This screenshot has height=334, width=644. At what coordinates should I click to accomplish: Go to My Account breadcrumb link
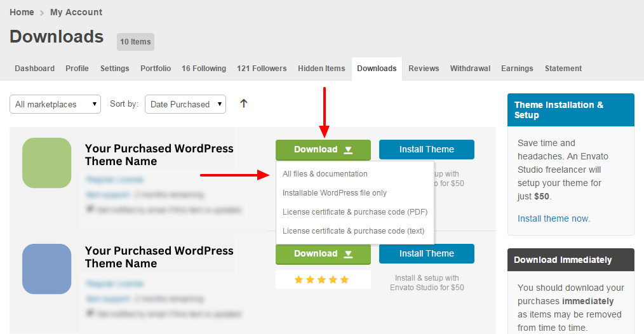[76, 12]
